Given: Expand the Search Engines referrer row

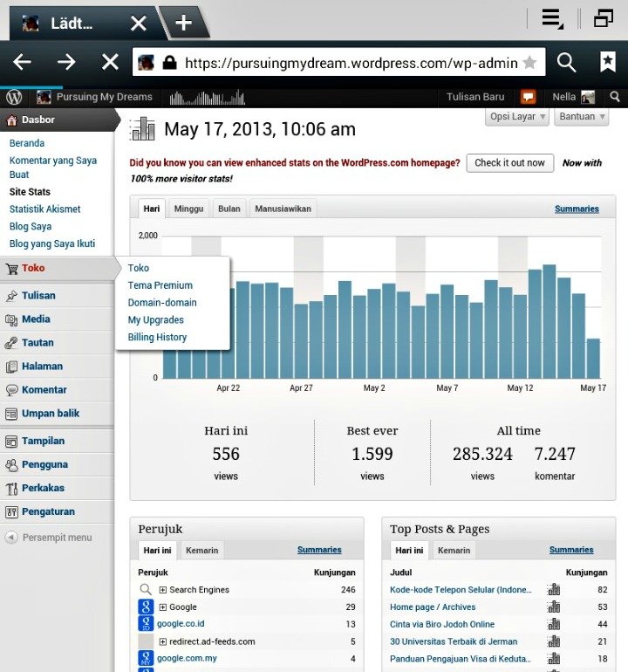Looking at the screenshot, I should (163, 590).
